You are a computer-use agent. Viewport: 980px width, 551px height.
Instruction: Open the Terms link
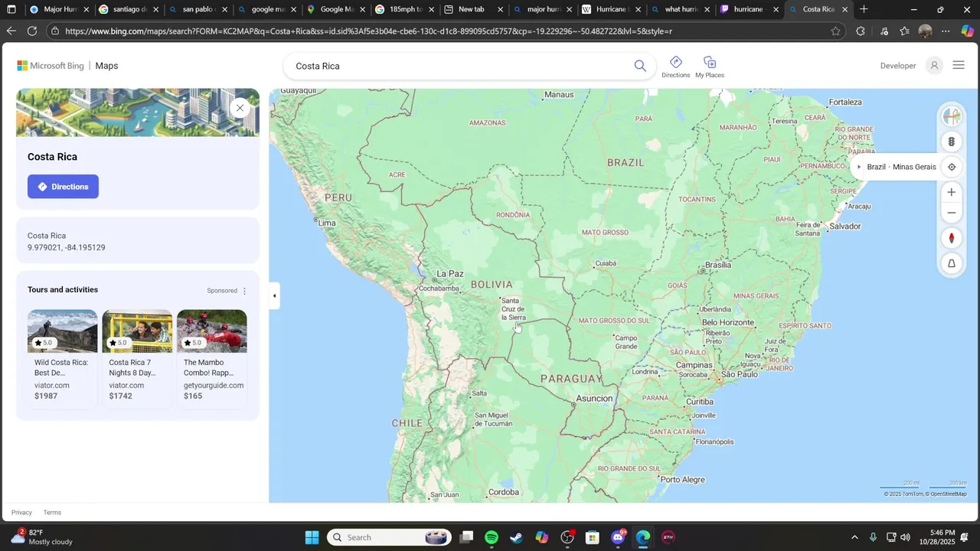click(x=52, y=513)
